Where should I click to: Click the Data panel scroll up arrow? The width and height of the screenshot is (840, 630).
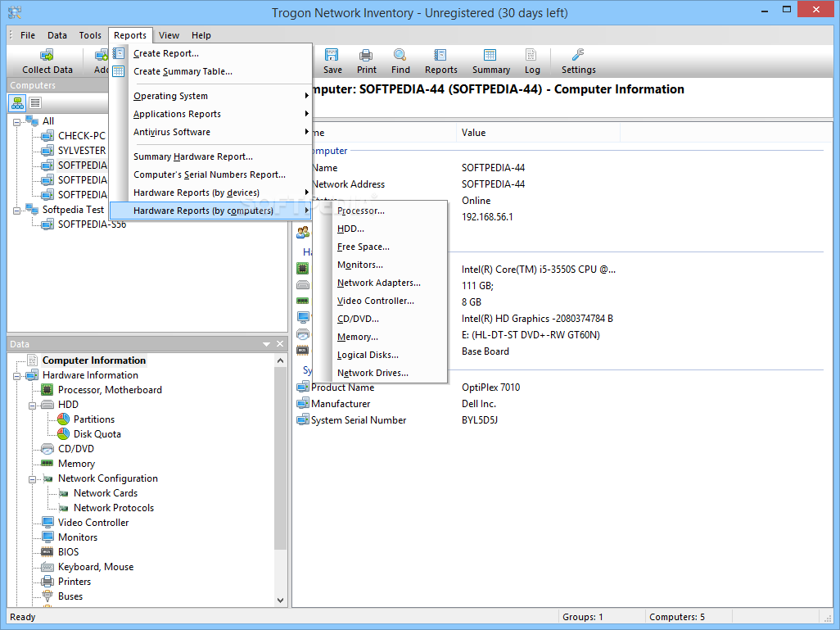(x=280, y=360)
